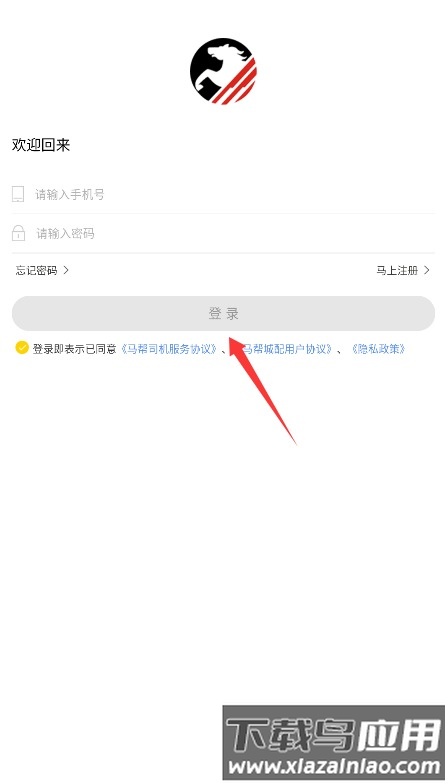448x784 pixels.
Task: Tap the horse logo at the top
Action: pyautogui.click(x=223, y=72)
